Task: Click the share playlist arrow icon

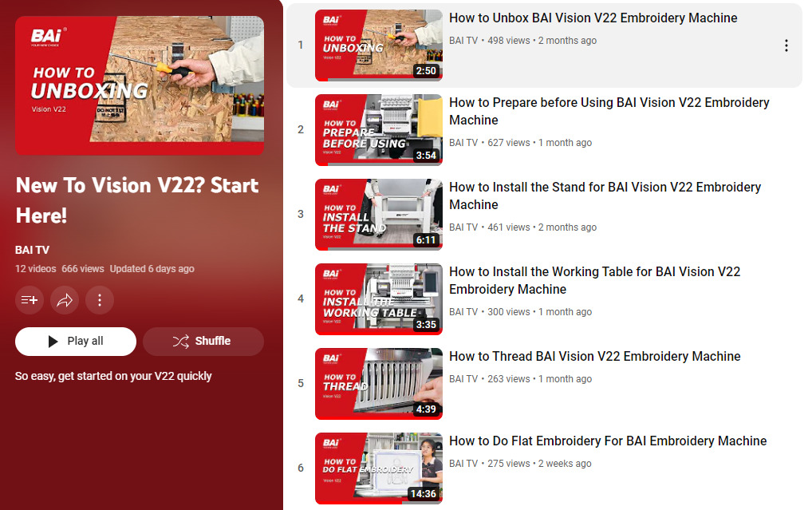Action: 65,299
